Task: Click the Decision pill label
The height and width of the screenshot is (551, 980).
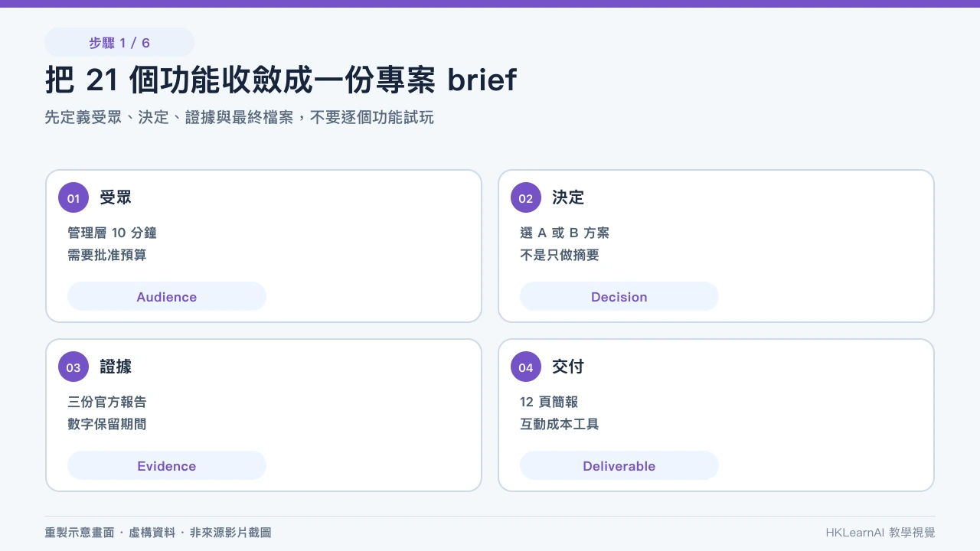Action: pyautogui.click(x=619, y=297)
